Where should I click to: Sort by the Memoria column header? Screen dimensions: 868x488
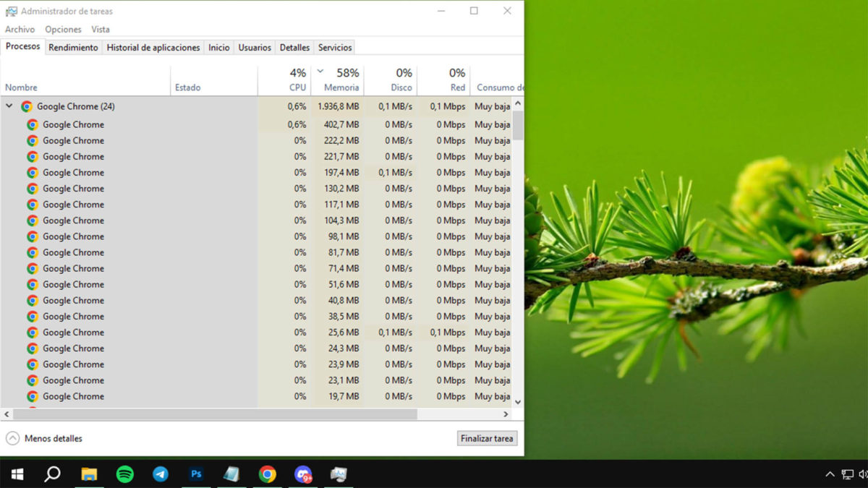pos(337,80)
